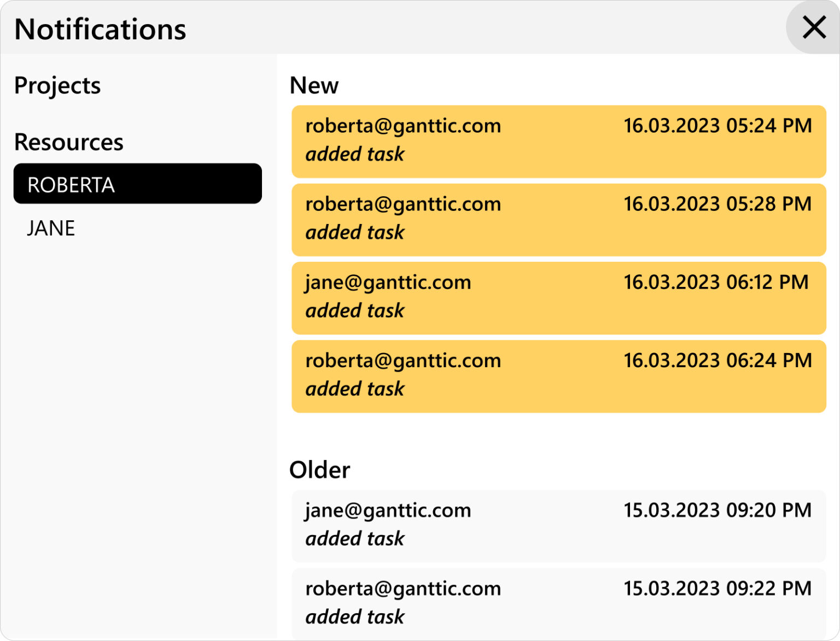Select the Resources filter in the sidebar
Image resolution: width=840 pixels, height=641 pixels.
point(69,142)
